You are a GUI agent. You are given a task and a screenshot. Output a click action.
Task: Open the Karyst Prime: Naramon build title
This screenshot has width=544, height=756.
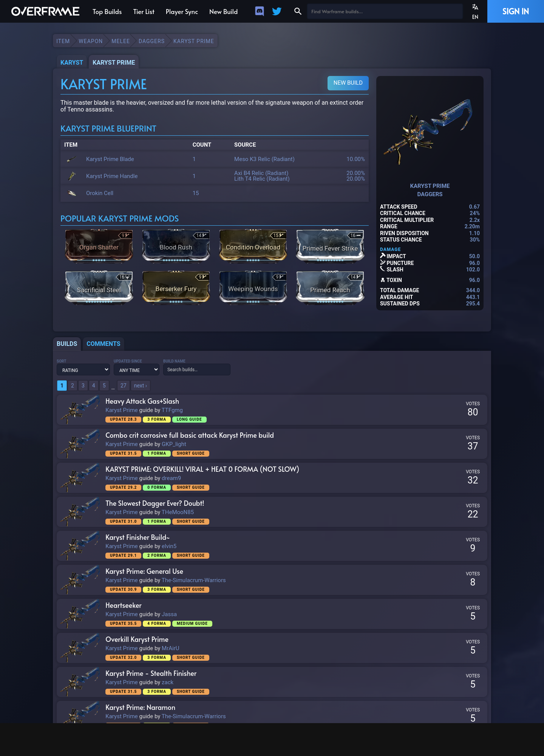coord(140,708)
